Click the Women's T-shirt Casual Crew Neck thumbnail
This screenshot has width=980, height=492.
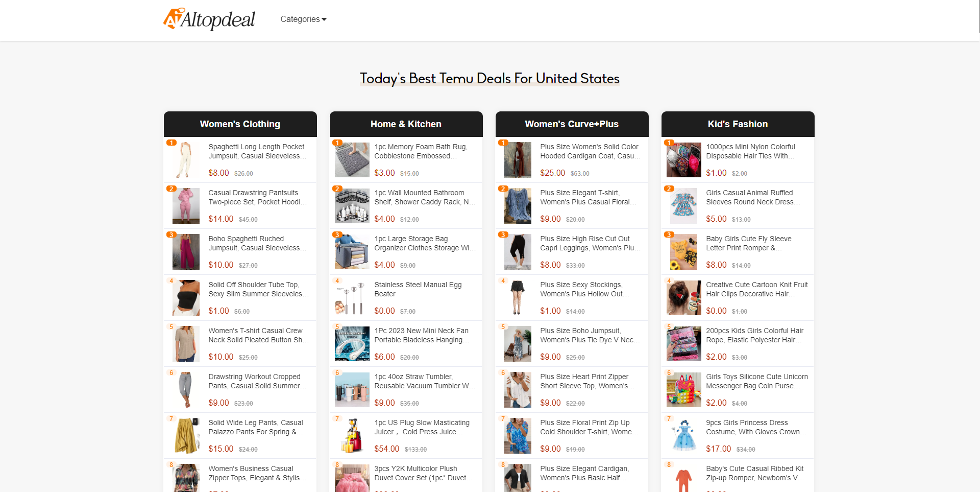pos(186,344)
